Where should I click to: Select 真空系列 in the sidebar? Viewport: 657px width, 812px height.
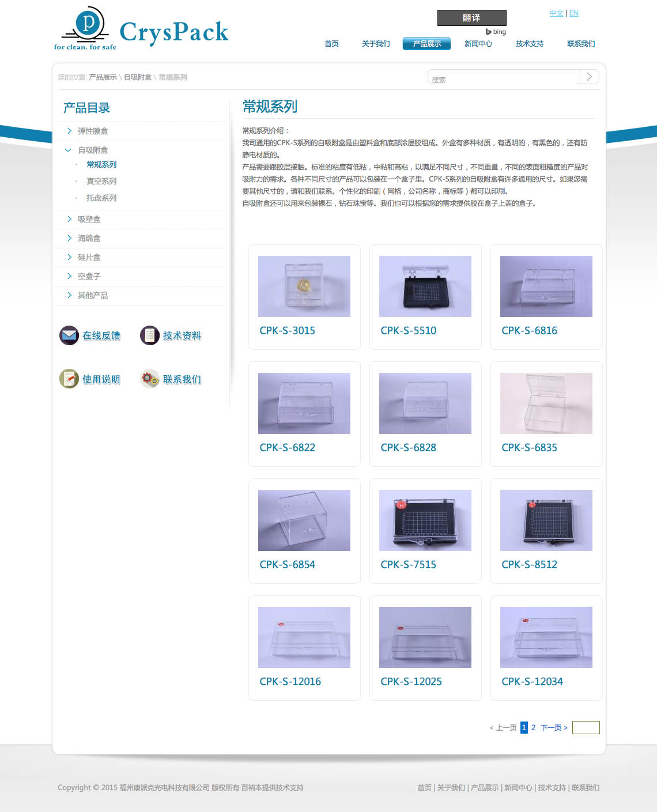[101, 181]
